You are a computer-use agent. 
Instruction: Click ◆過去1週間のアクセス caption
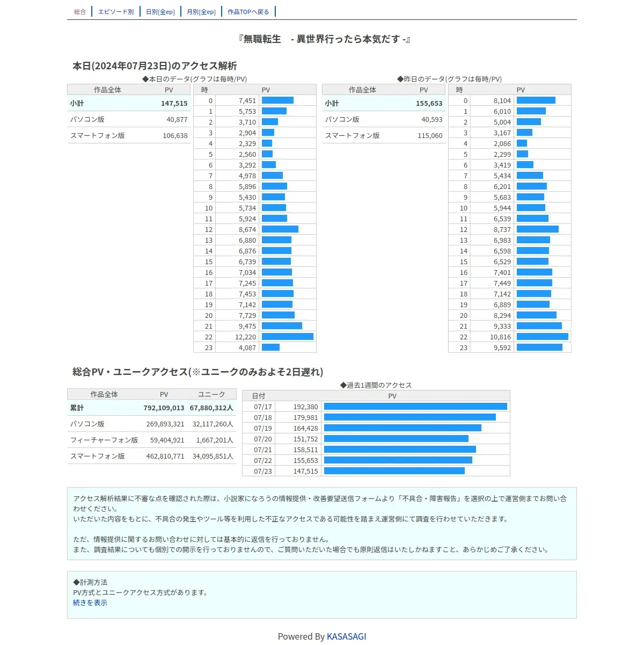[x=376, y=385]
